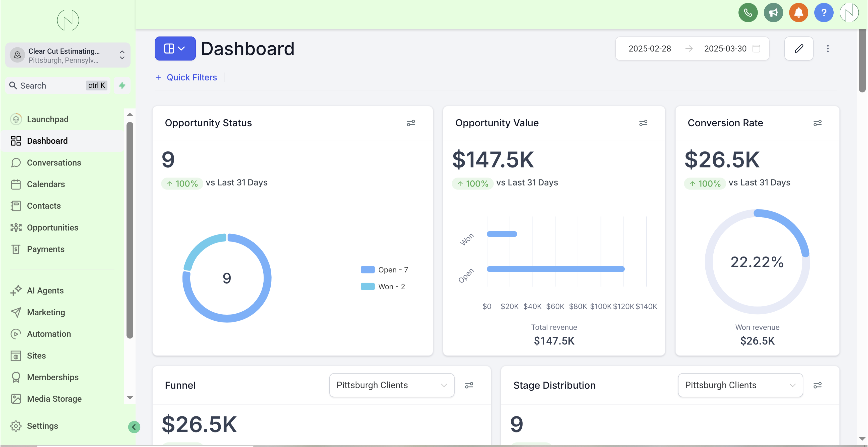Click the blue help question mark icon

[824, 13]
